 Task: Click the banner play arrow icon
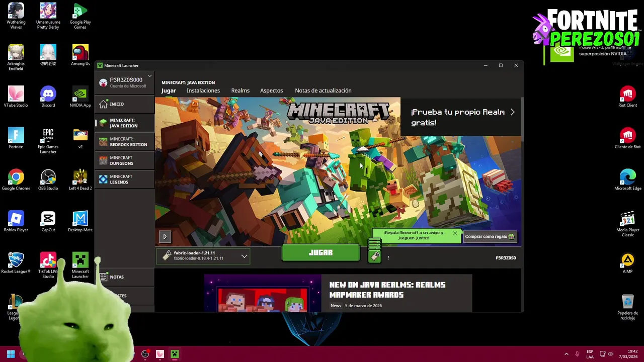point(165,236)
